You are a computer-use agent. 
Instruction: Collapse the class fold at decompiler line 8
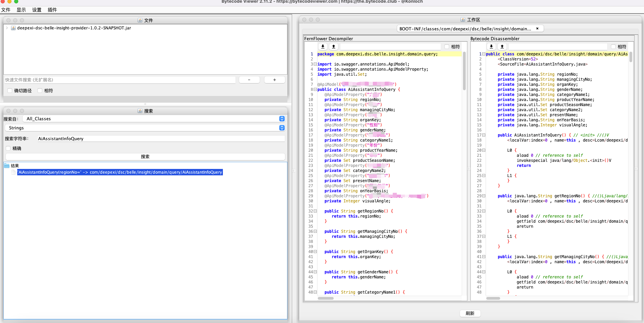click(315, 90)
